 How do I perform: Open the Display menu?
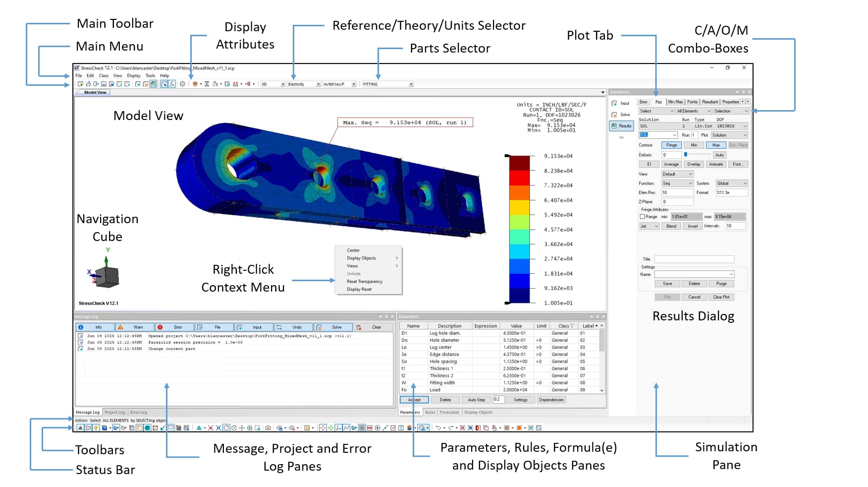point(133,76)
